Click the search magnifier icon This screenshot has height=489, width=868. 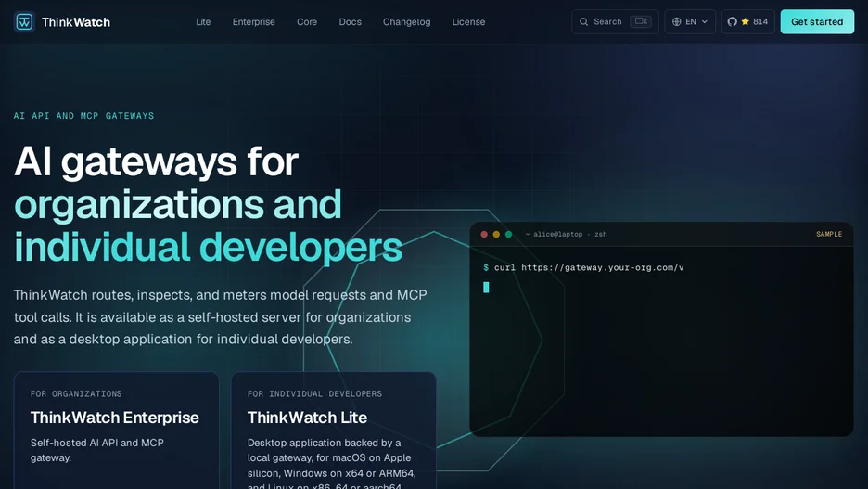click(583, 21)
